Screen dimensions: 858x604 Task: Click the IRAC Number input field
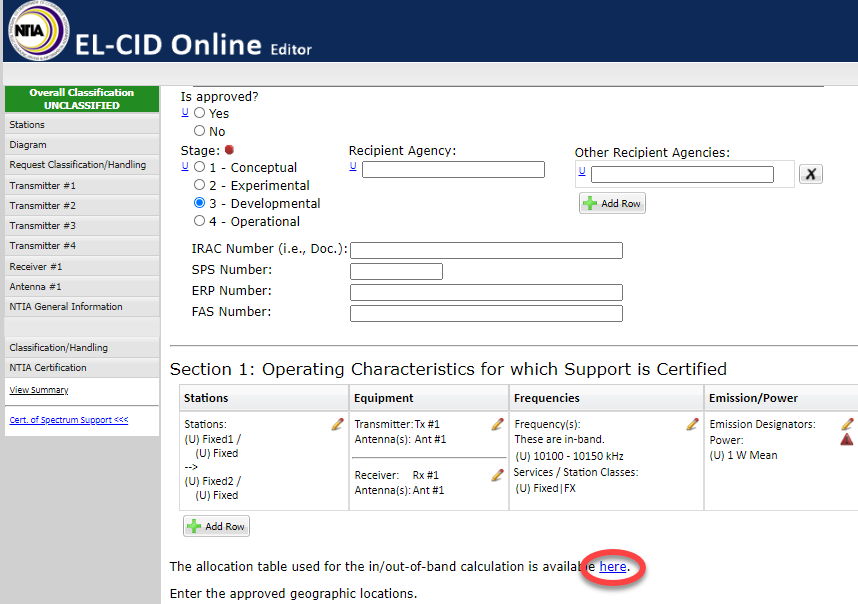pos(486,250)
